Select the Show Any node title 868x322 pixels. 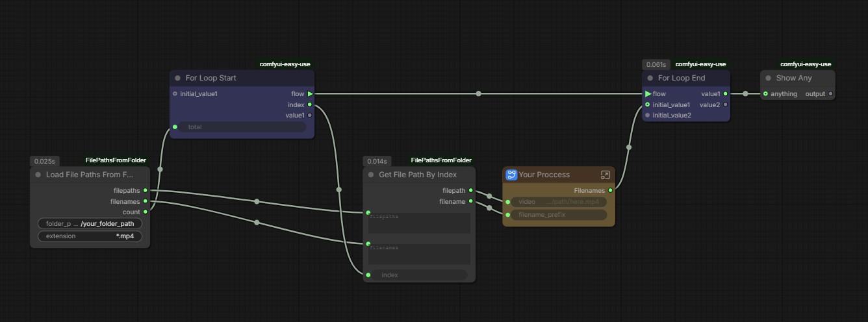tap(794, 78)
